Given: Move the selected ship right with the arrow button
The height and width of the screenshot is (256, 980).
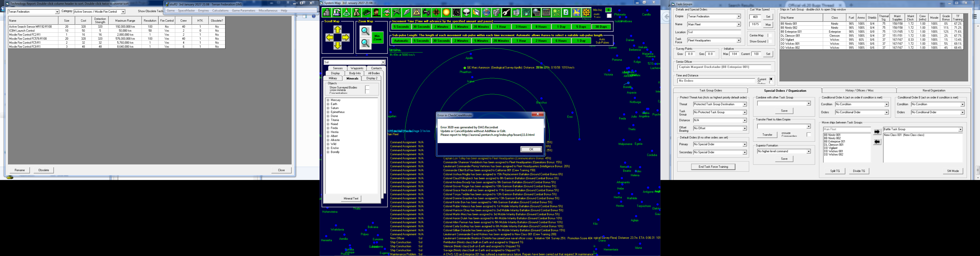Looking at the screenshot, I should [877, 132].
